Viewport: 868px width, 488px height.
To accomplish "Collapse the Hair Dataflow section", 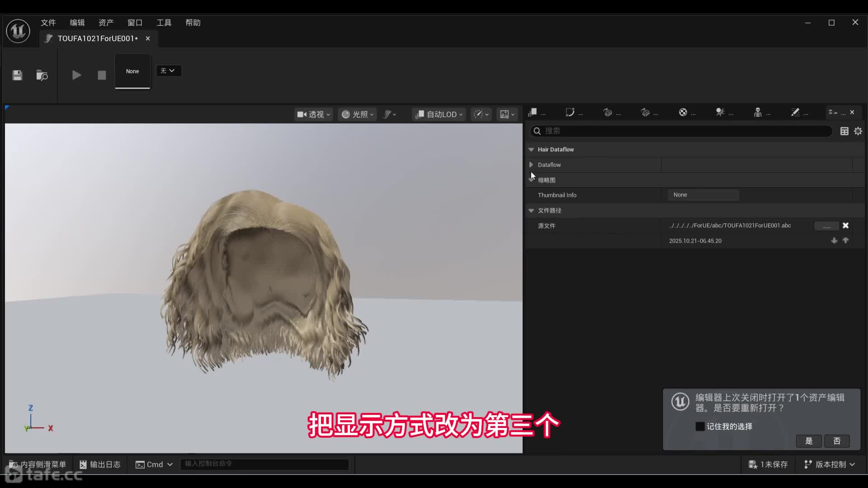I will tap(532, 149).
